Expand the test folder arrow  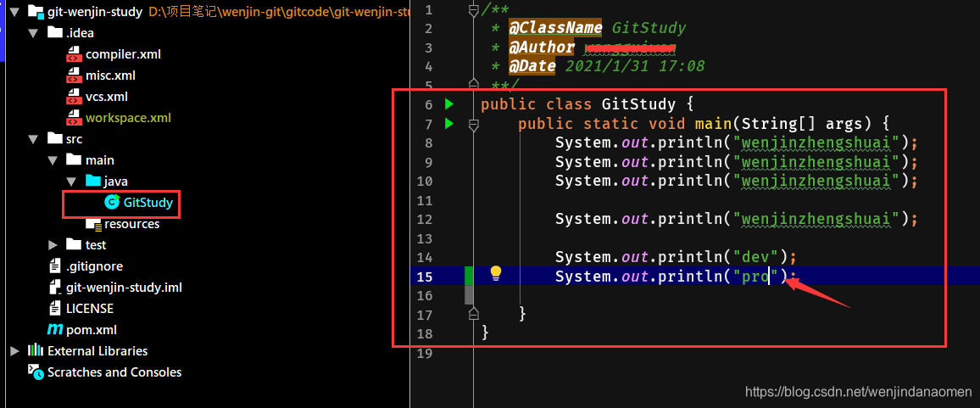coord(53,244)
